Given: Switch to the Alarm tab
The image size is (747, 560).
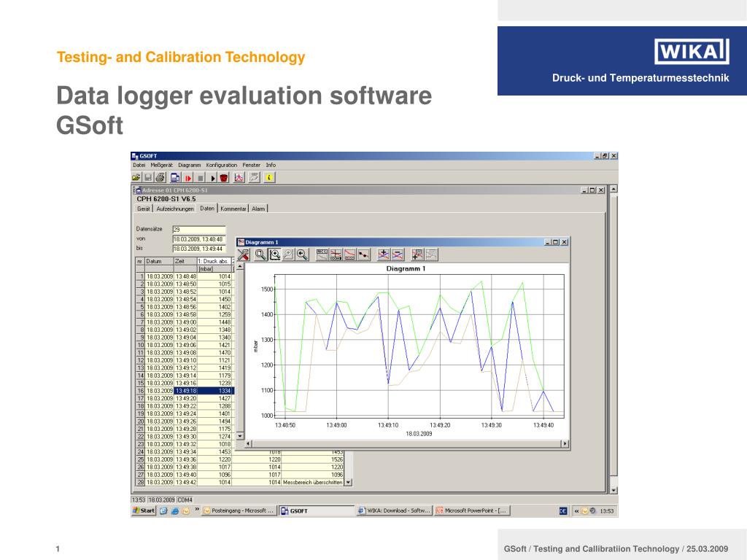Looking at the screenshot, I should [258, 209].
